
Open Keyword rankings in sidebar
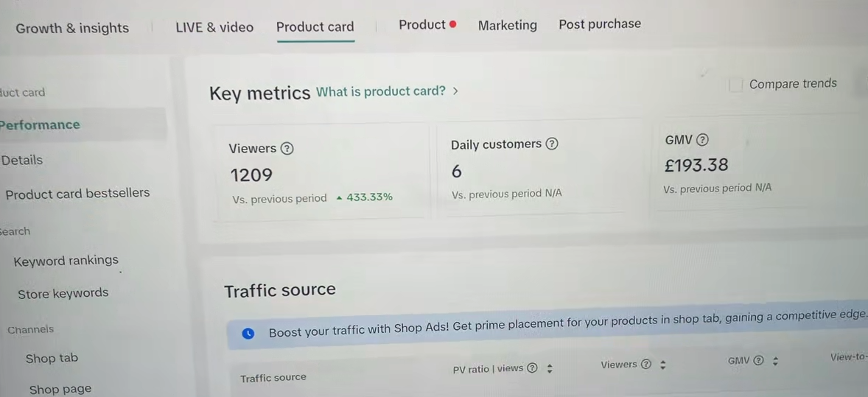tap(66, 260)
